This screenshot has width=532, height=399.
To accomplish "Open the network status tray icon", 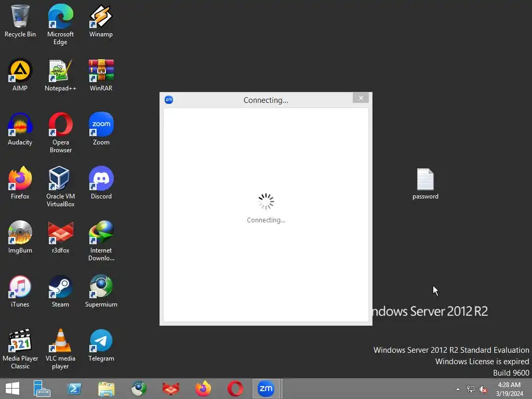I will pyautogui.click(x=471, y=389).
